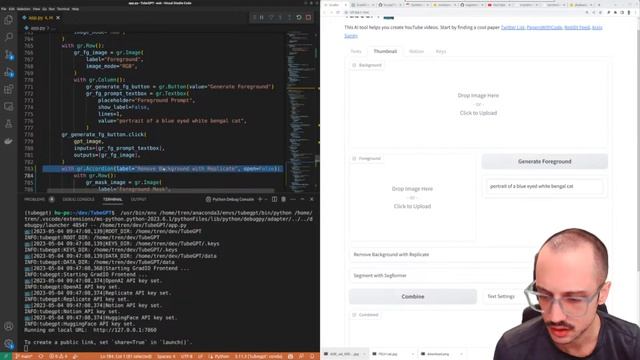Open the Selection menu
The image size is (640, 360).
23,9
